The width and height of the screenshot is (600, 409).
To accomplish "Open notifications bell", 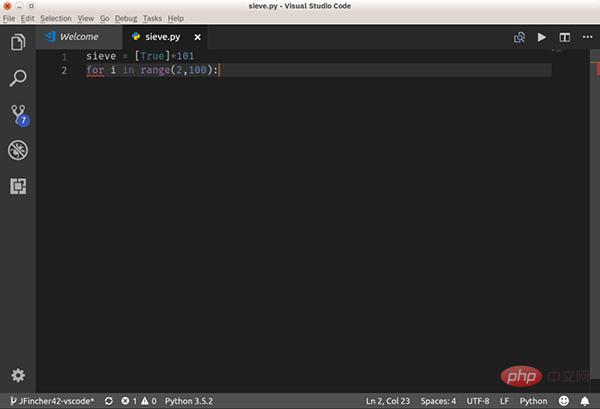I will 585,401.
